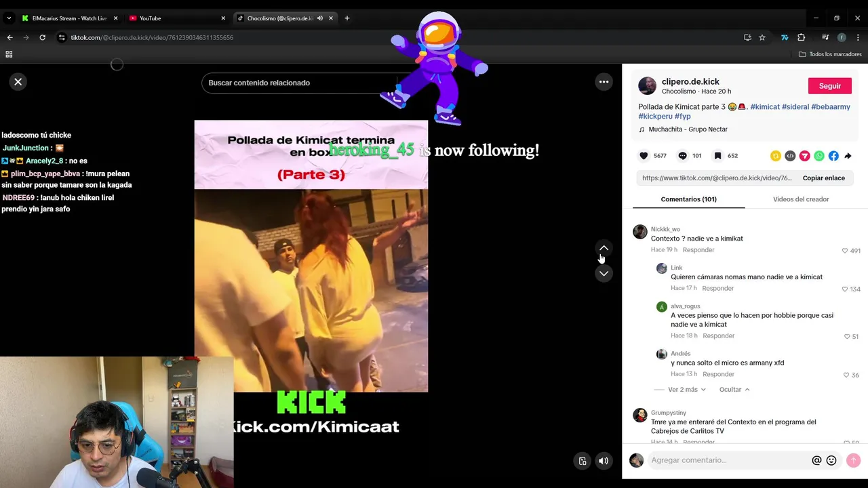View site information icon in address bar
868x488 pixels.
(x=61, y=37)
